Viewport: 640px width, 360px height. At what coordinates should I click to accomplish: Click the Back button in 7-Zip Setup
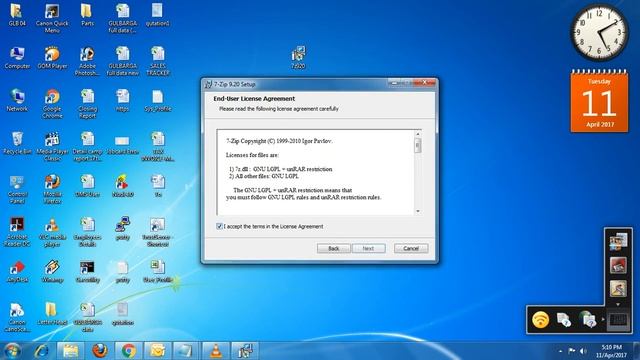tap(333, 248)
